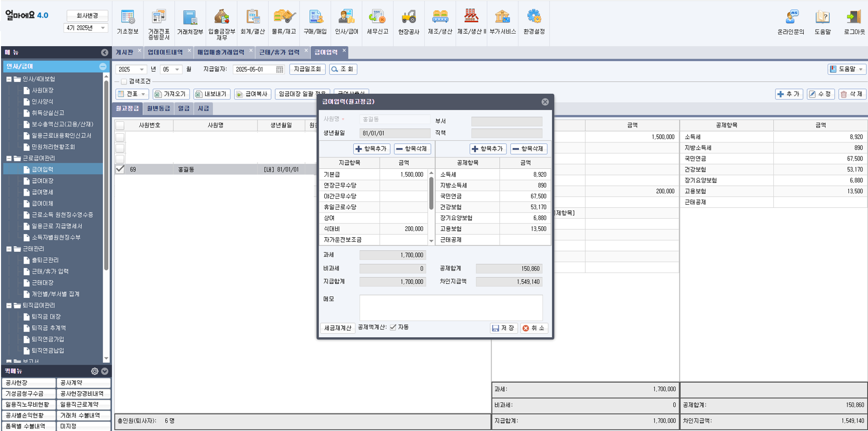This screenshot has height=431, width=868.
Task: Collapse the 메뉴 side panel arrow
Action: tap(105, 52)
